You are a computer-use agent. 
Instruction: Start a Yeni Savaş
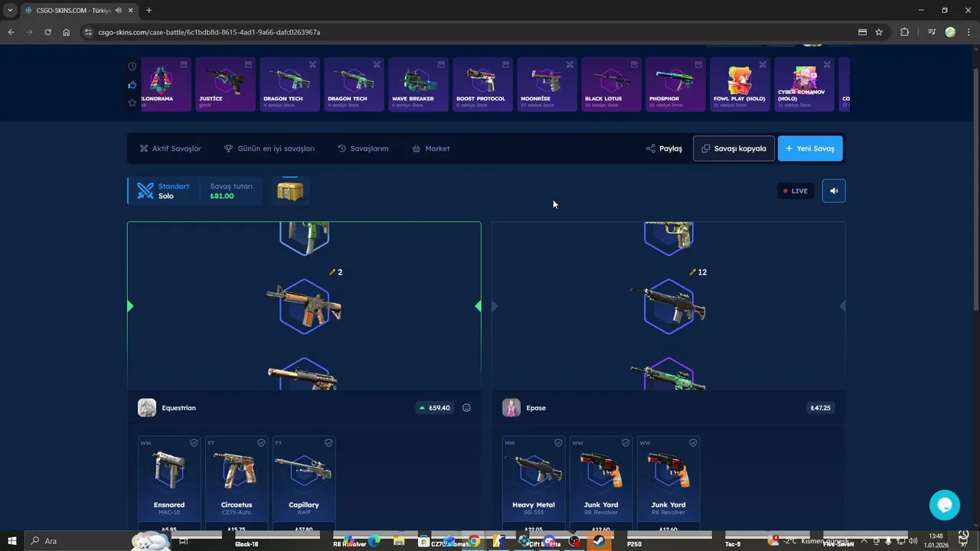[x=810, y=148]
